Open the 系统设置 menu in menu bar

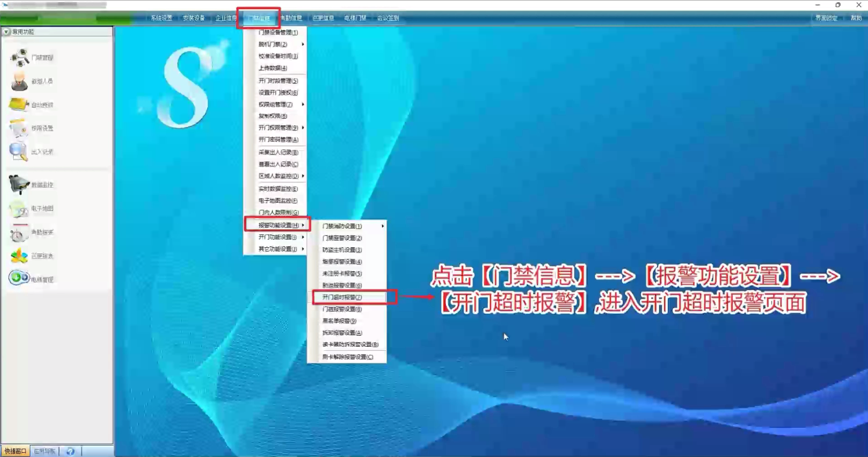point(161,18)
